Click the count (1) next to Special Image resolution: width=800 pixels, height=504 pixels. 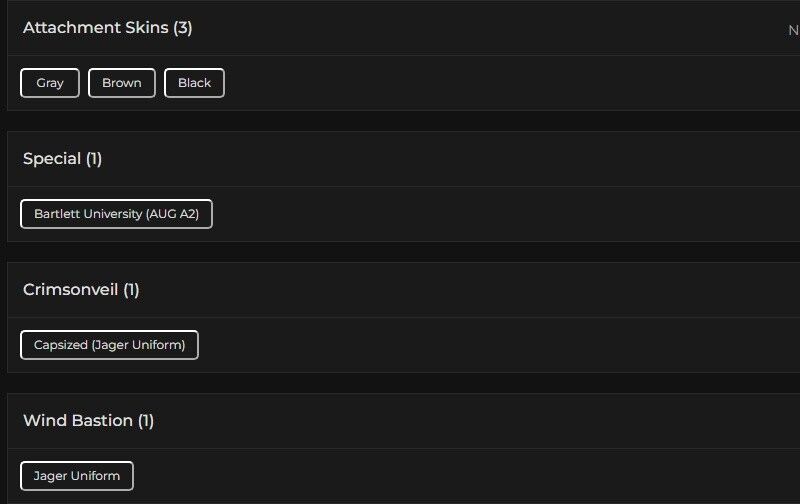click(x=94, y=159)
